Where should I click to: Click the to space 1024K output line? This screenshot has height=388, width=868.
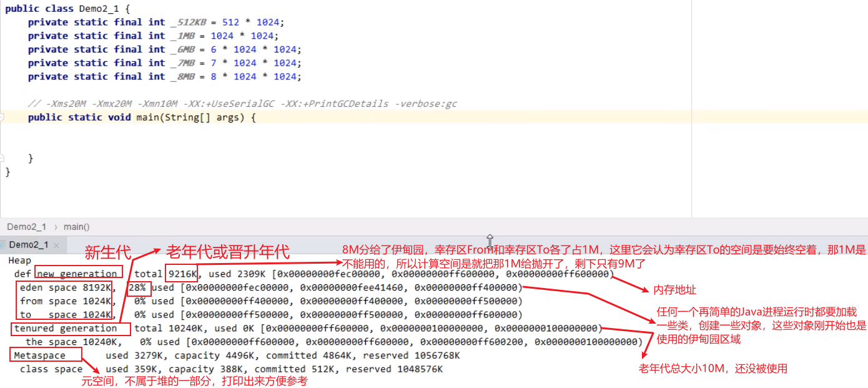click(271, 316)
